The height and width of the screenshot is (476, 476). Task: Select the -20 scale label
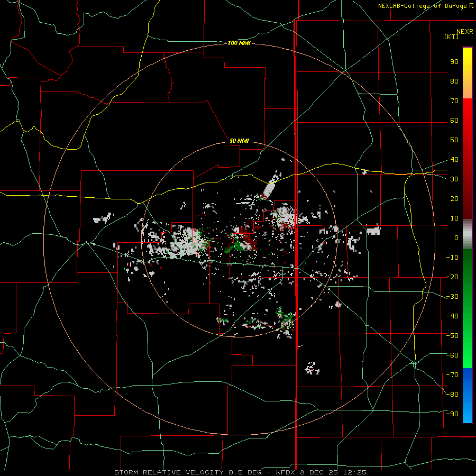coord(452,277)
